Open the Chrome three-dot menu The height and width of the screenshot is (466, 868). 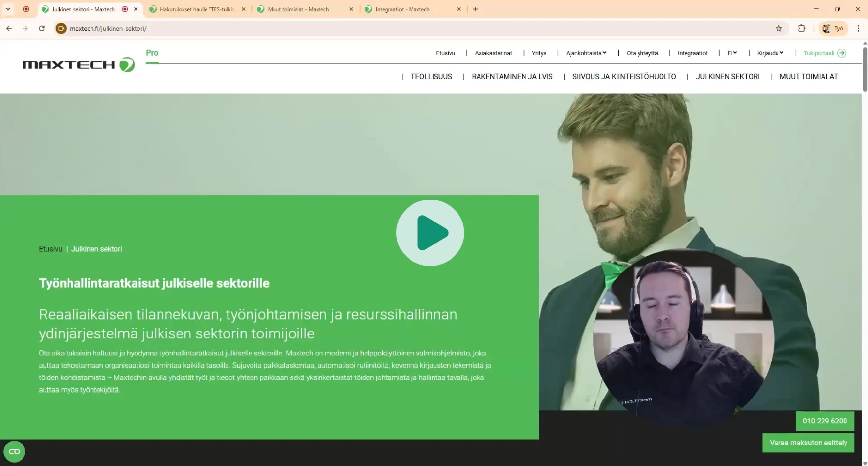point(858,28)
